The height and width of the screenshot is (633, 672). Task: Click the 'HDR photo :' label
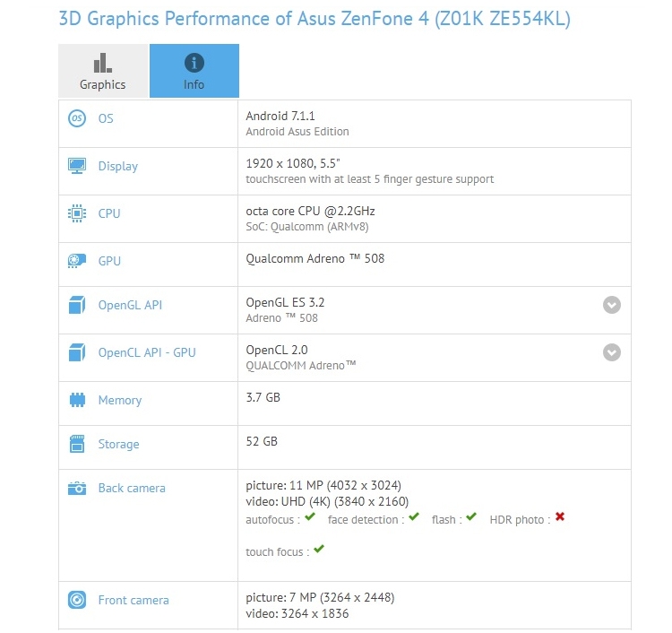click(x=520, y=520)
